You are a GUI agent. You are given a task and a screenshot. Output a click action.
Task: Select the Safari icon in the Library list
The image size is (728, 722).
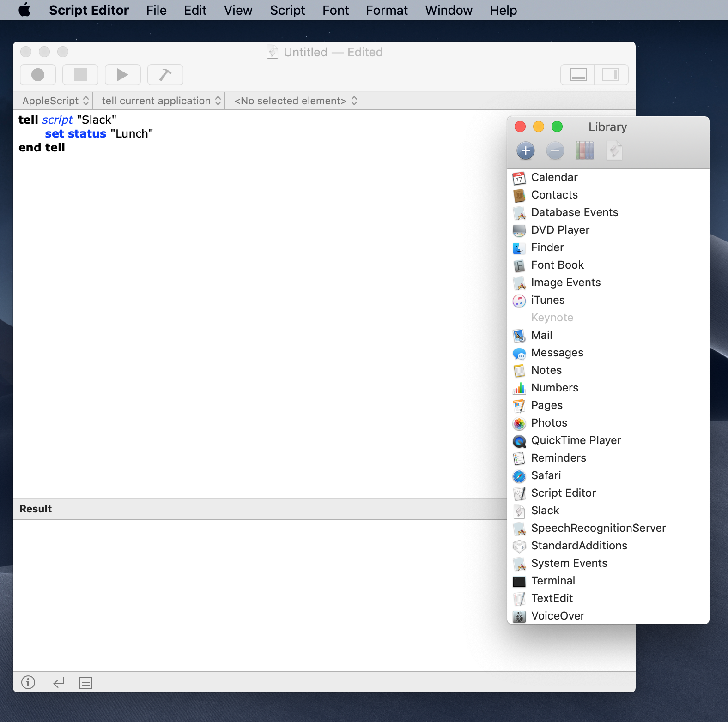519,476
